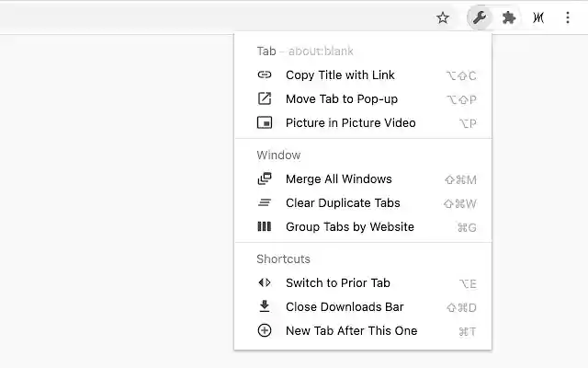Select Picture in Picture Video
This screenshot has height=368, width=588.
click(350, 123)
